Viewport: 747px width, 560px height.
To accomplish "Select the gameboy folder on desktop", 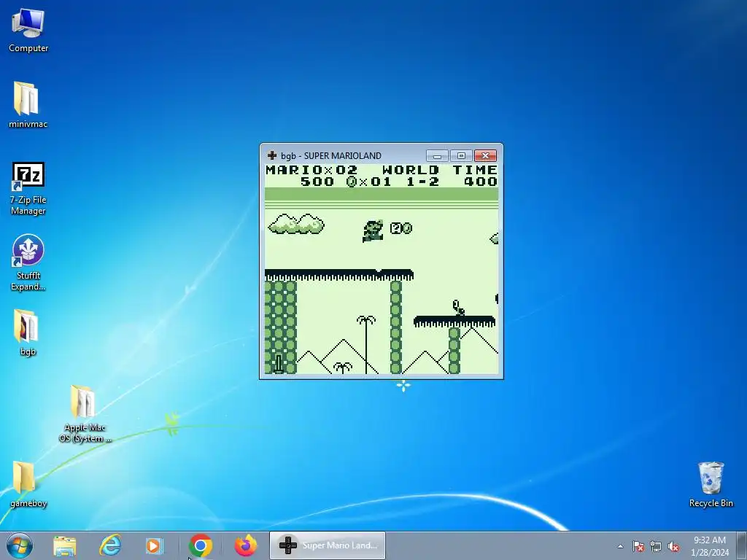I will [x=28, y=484].
